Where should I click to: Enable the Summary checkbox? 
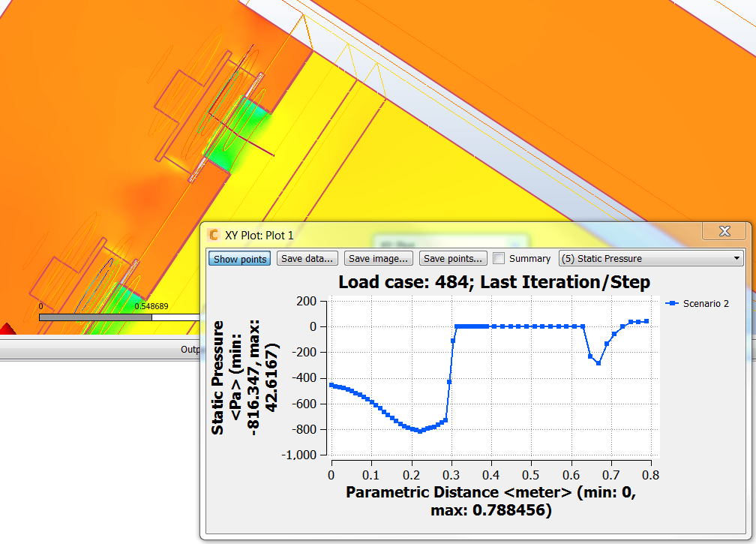499,258
